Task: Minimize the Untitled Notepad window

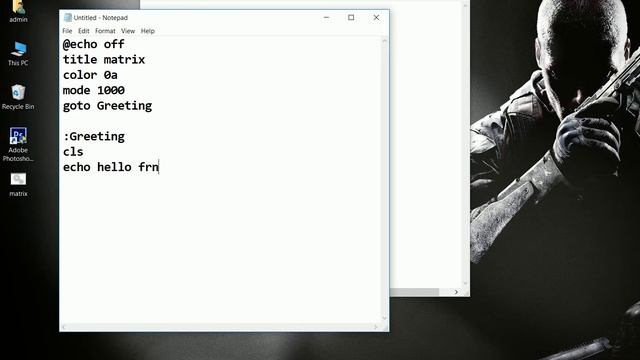Action: pos(327,18)
